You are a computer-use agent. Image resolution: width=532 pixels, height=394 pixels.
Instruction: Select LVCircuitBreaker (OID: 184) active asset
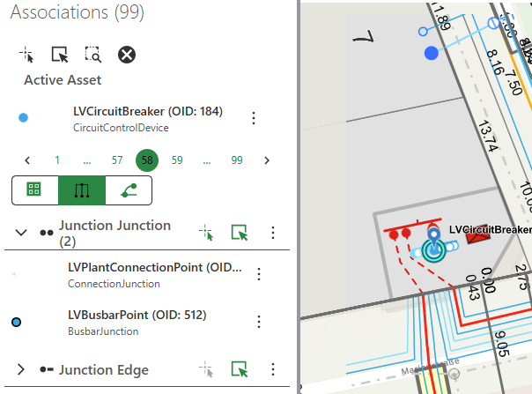[x=148, y=119]
